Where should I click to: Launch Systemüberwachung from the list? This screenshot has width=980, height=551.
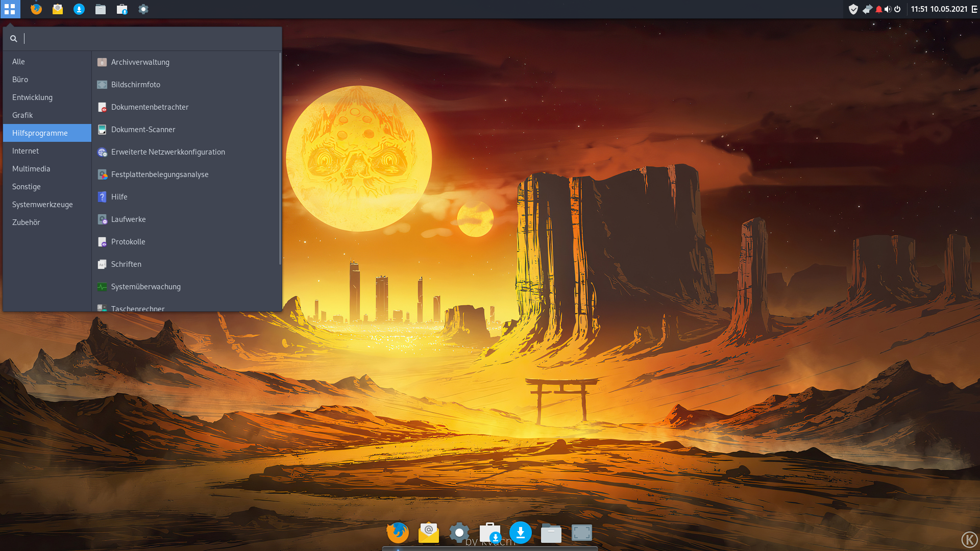146,287
